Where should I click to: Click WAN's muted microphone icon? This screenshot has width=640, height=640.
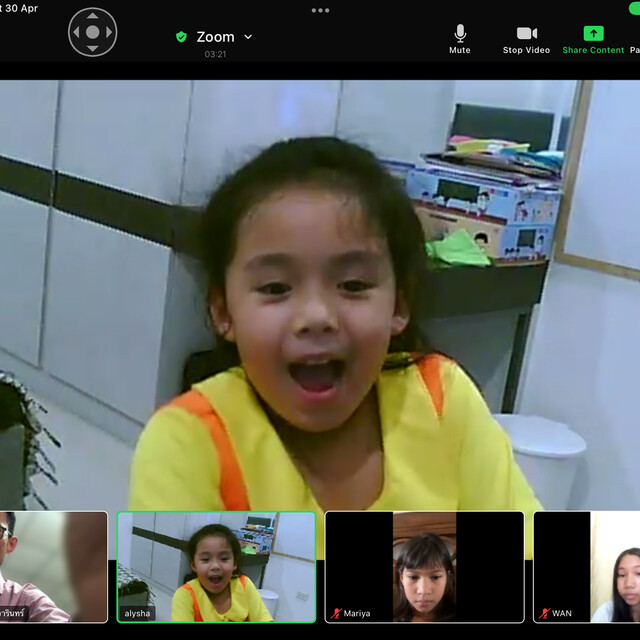tap(545, 613)
